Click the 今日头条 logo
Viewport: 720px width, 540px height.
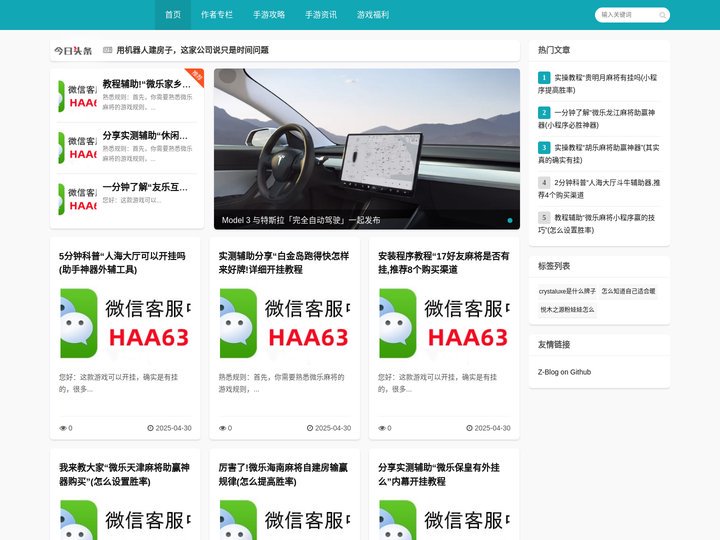[x=73, y=51]
